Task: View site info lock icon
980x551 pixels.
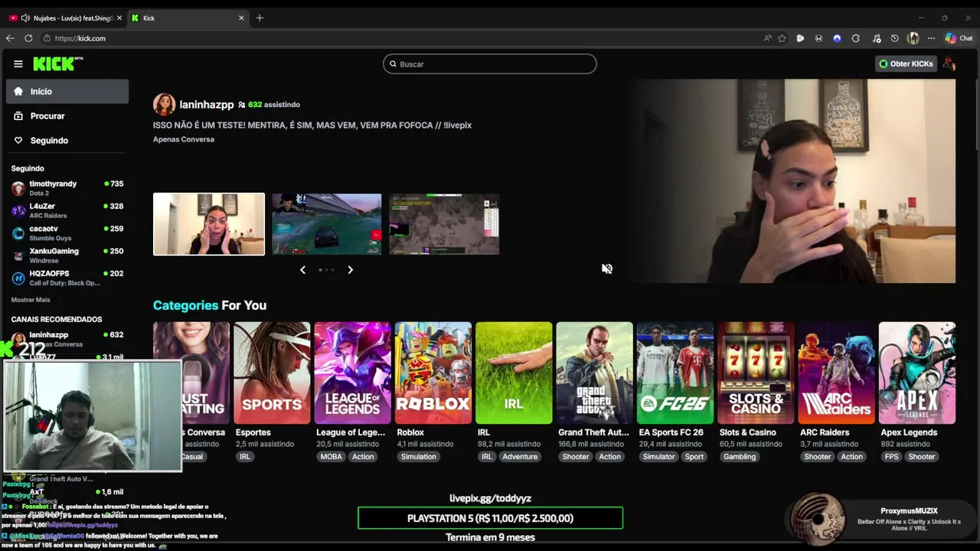Action: 47,38
